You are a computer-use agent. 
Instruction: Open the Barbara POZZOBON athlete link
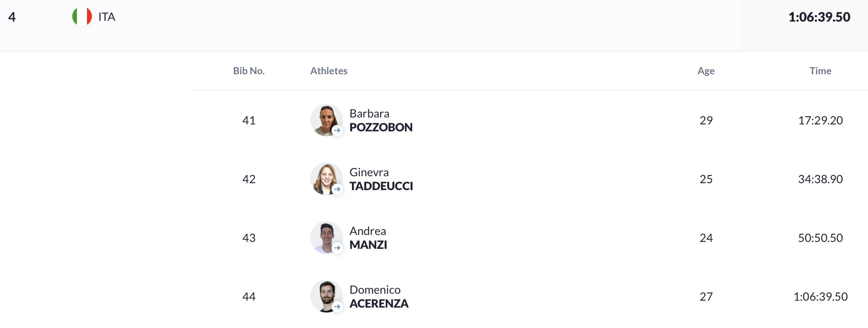pos(381,120)
